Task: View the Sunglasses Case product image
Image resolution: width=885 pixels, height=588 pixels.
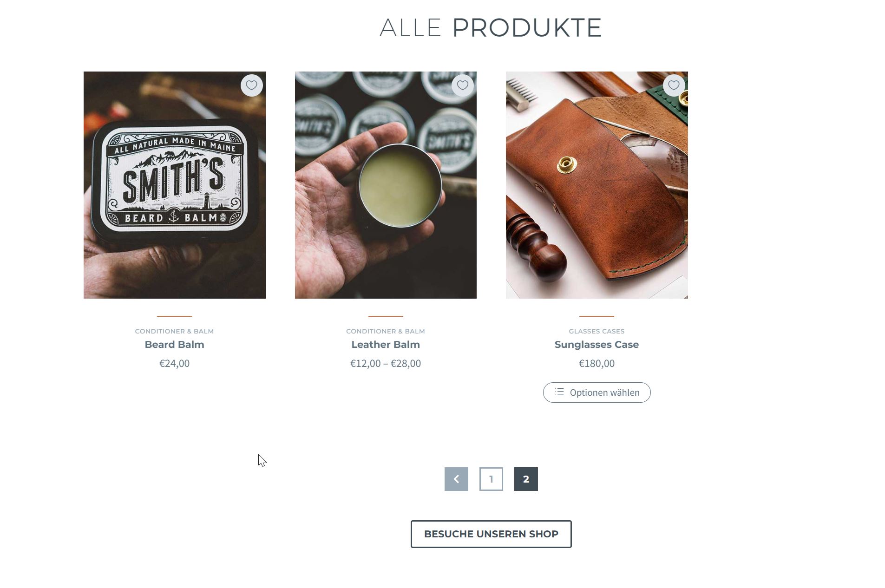Action: (x=597, y=185)
